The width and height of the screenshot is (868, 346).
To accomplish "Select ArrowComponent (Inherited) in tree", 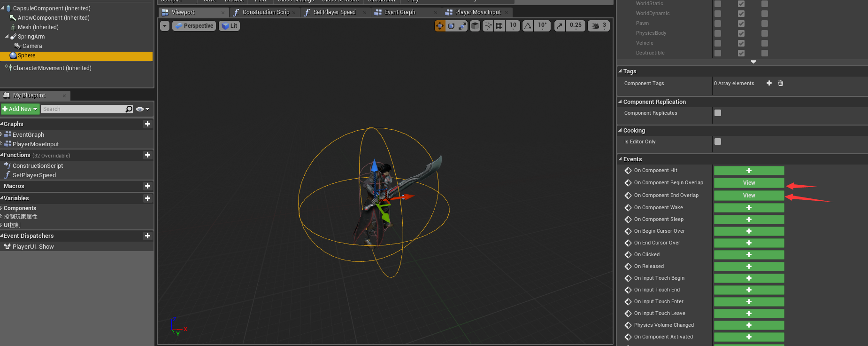I will click(x=54, y=18).
